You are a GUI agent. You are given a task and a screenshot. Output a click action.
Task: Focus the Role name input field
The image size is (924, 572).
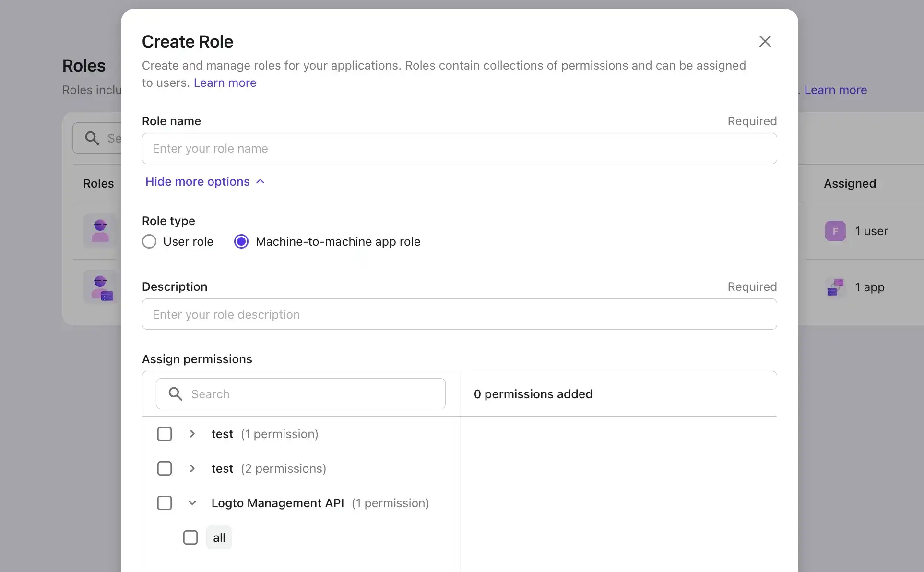pyautogui.click(x=459, y=149)
